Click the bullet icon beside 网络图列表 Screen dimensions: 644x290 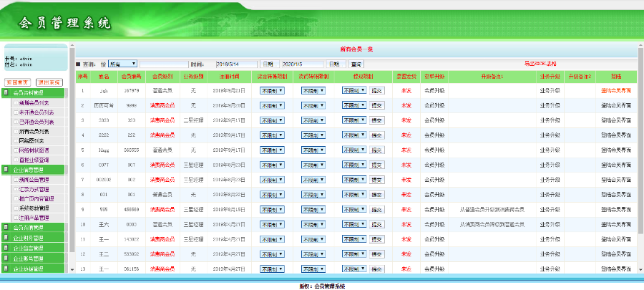coord(16,141)
